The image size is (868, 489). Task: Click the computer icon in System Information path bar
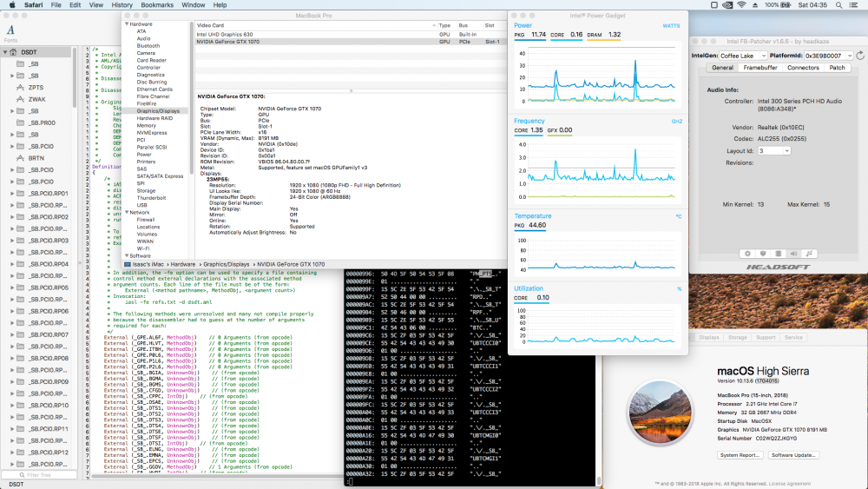pyautogui.click(x=128, y=264)
